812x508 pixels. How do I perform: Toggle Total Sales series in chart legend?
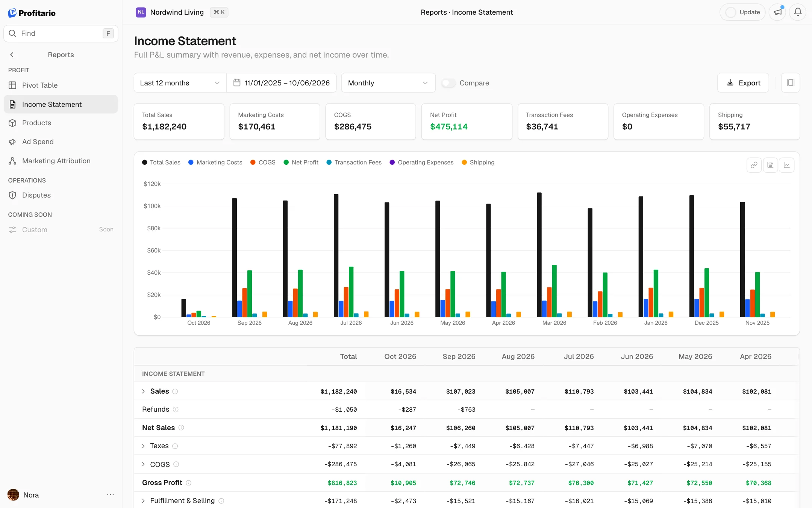[x=161, y=162]
